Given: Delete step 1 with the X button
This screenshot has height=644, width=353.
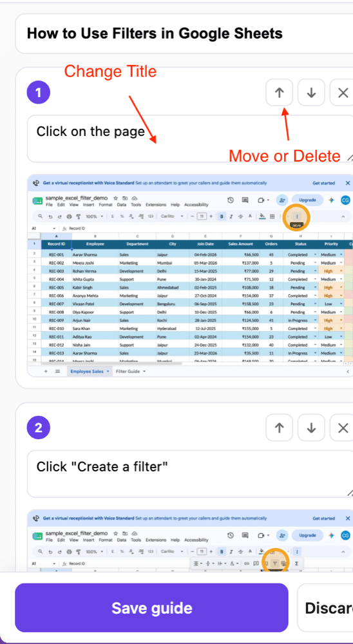Looking at the screenshot, I should (342, 93).
